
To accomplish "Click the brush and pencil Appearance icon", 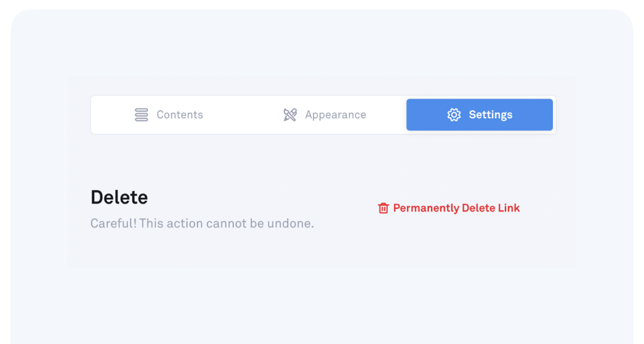I will (290, 115).
